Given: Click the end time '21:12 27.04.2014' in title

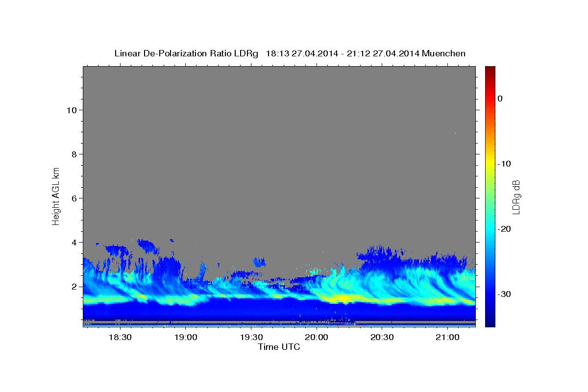Looking at the screenshot, I should pyautogui.click(x=383, y=53).
